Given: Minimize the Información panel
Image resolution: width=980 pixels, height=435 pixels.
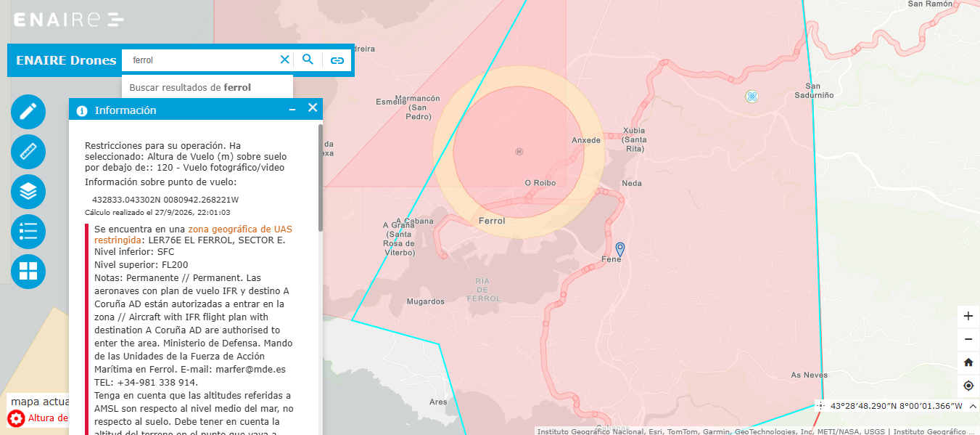Looking at the screenshot, I should (x=292, y=109).
